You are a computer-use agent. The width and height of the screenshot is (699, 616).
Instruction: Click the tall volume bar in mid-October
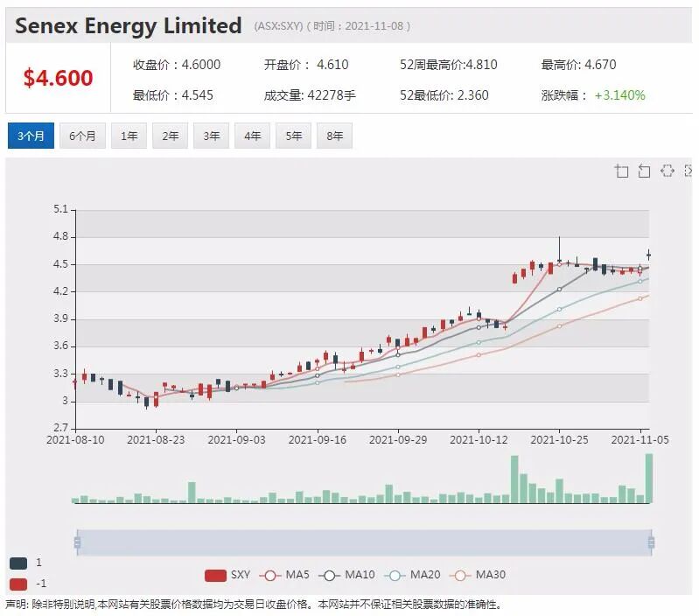click(514, 479)
